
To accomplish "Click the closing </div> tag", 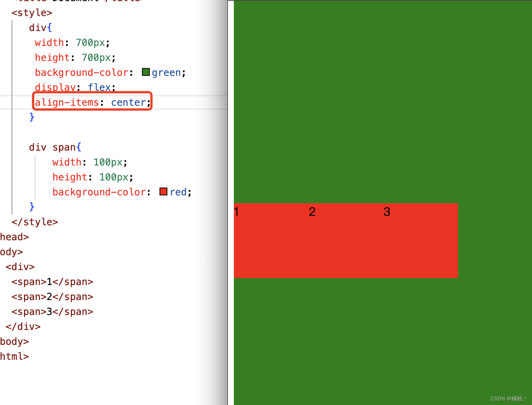I will (x=23, y=327).
